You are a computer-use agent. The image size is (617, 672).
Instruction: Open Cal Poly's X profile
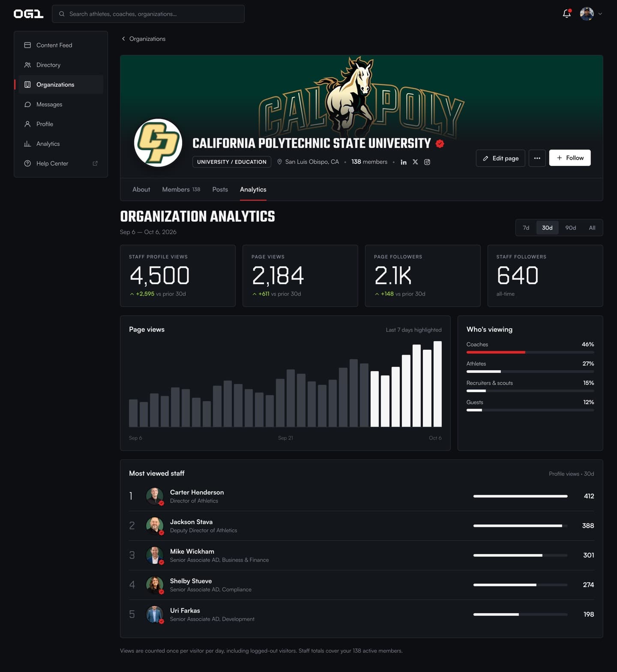point(415,162)
